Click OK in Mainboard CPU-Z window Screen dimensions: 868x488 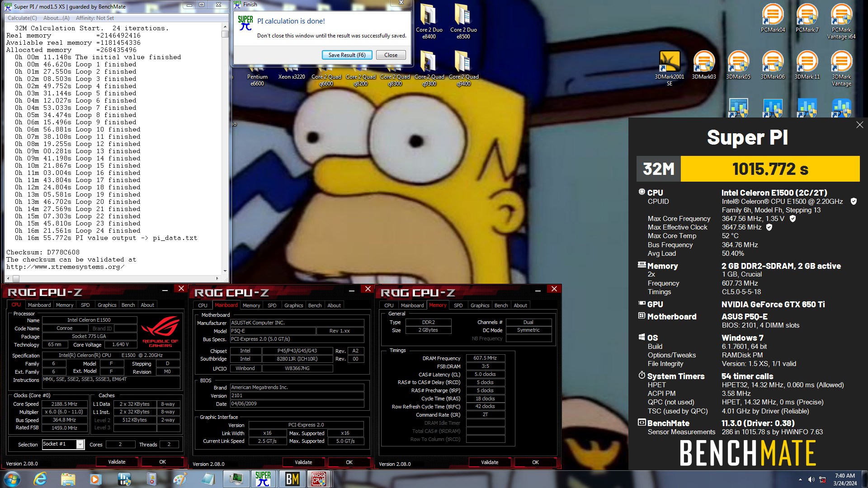[349, 462]
